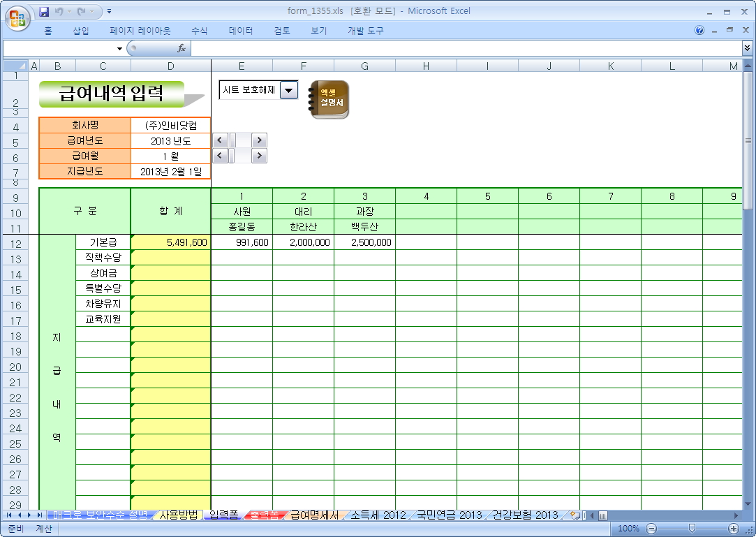Click the Redo arrow icon
The image size is (756, 537).
[x=82, y=12]
